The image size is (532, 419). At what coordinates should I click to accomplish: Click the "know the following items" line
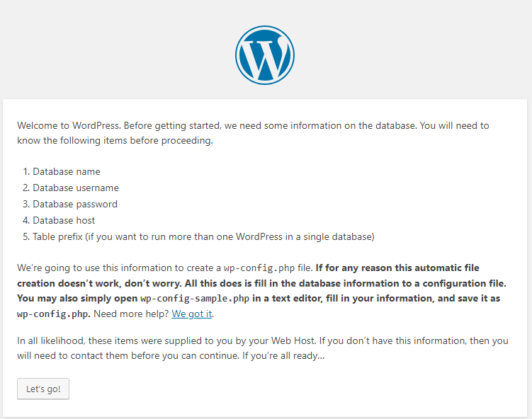pyautogui.click(x=115, y=140)
